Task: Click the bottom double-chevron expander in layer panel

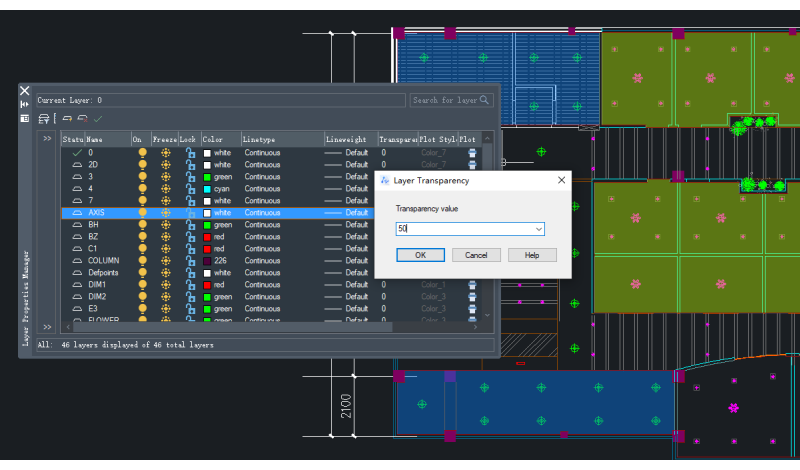Action: (47, 327)
